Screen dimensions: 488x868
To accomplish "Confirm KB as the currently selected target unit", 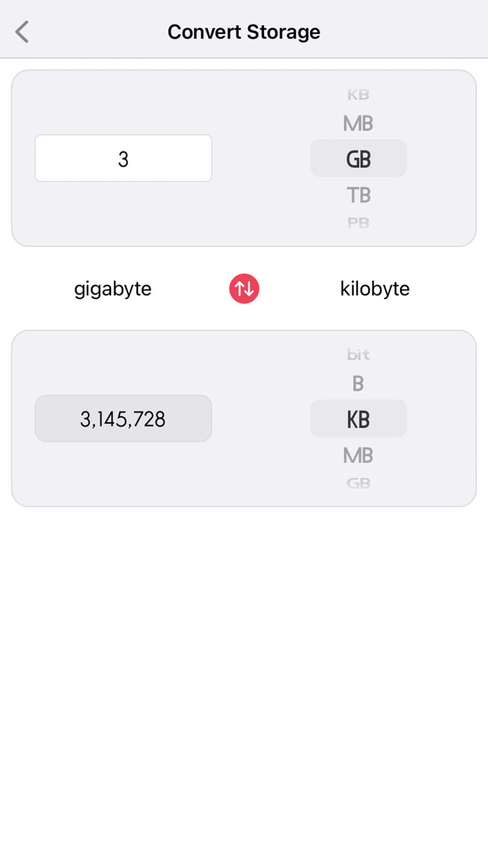I will pyautogui.click(x=358, y=419).
